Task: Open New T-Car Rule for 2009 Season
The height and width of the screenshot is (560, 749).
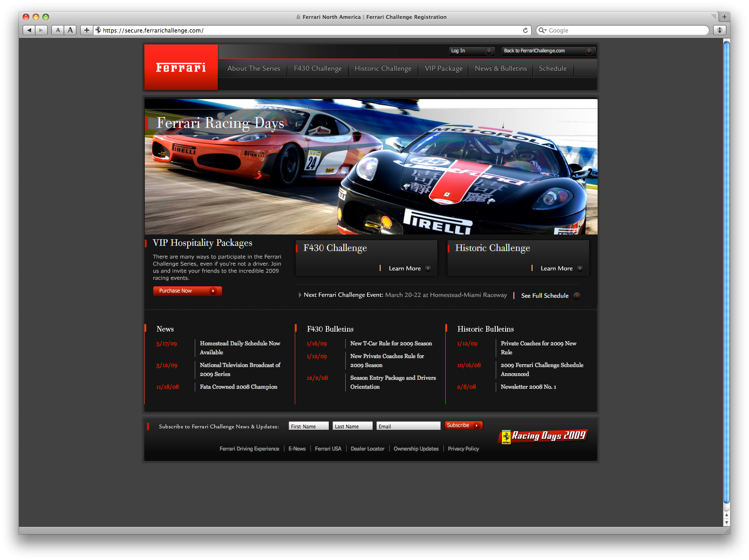Action: click(391, 343)
